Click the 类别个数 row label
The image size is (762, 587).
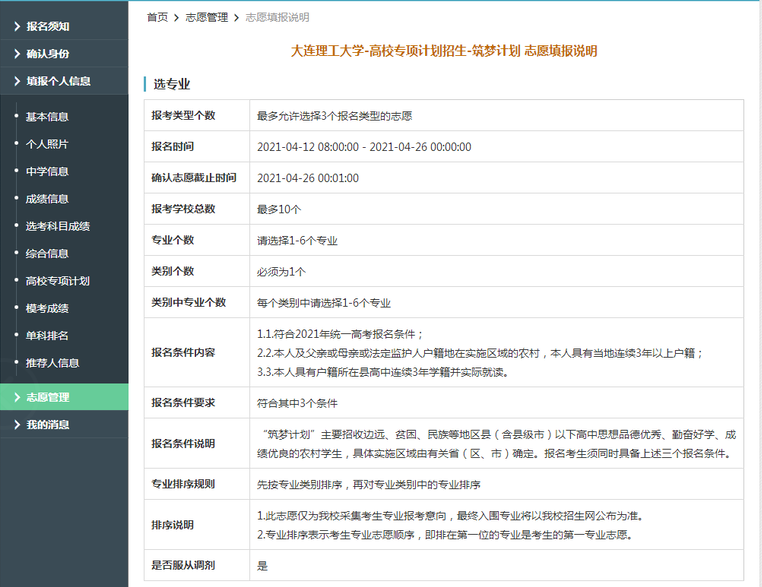pos(173,271)
